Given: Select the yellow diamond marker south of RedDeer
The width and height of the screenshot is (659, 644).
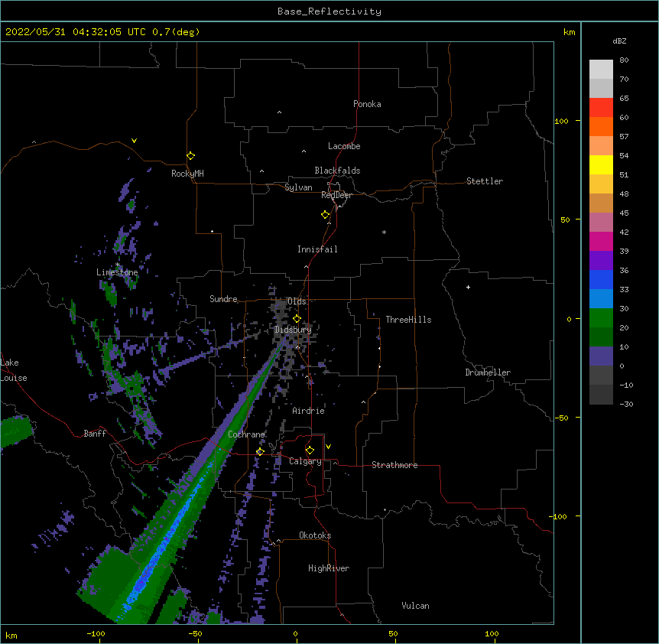Looking at the screenshot, I should click(x=325, y=215).
